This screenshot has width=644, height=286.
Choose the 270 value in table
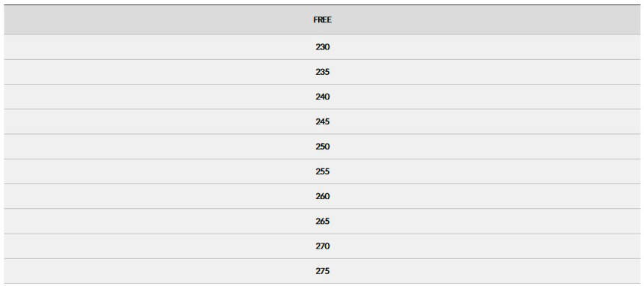[323, 246]
